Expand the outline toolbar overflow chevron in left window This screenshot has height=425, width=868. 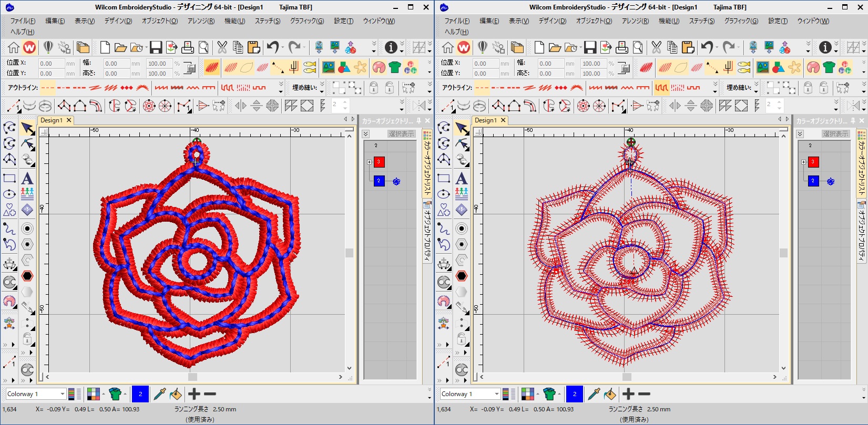[281, 85]
